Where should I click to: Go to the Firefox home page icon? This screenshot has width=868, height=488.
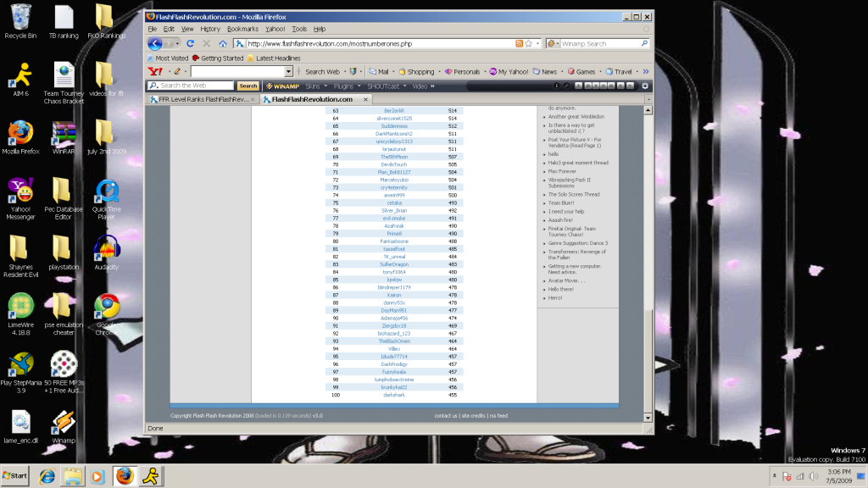(223, 43)
